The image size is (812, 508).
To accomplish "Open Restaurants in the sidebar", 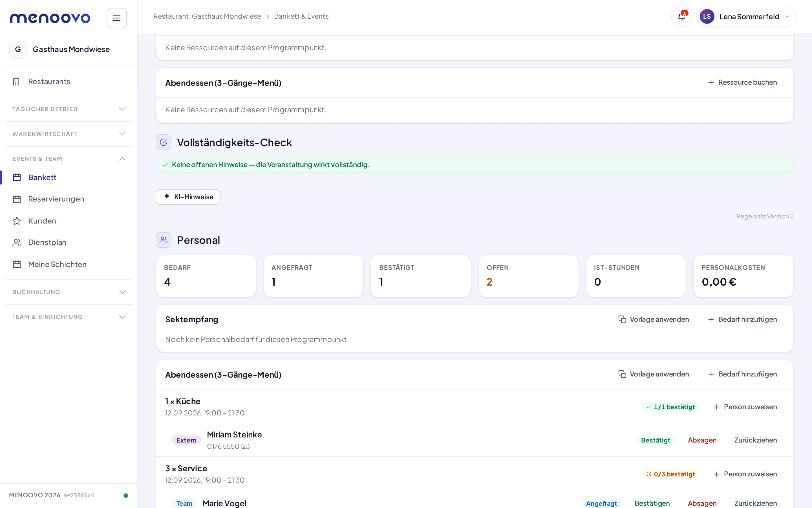I will pyautogui.click(x=69, y=82).
